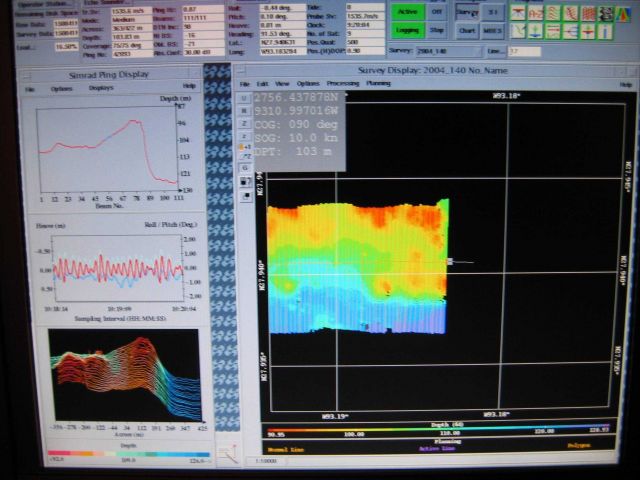Click the fourth icon in the bottom toolbar row
Viewport: 640px width, 480px height.
(570, 31)
